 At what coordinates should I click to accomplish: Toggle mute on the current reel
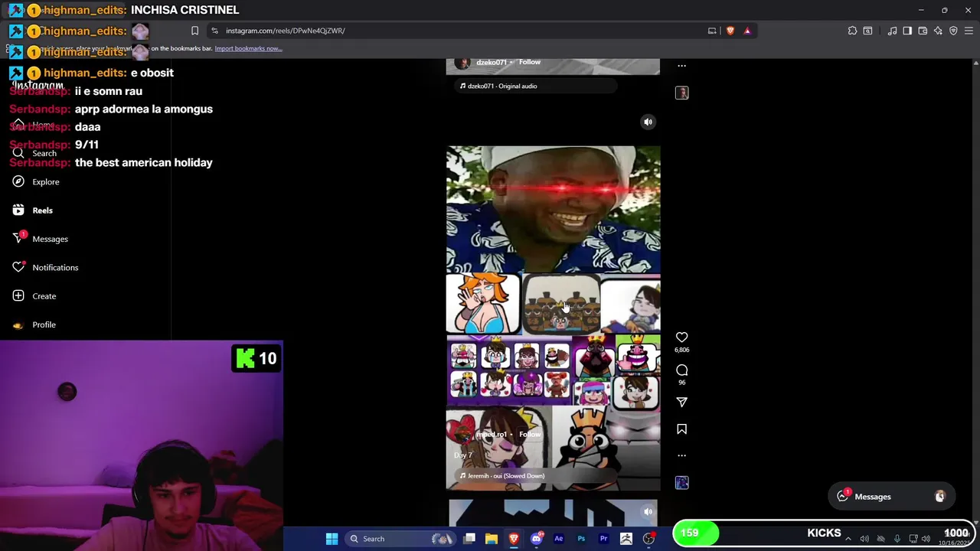click(x=648, y=122)
